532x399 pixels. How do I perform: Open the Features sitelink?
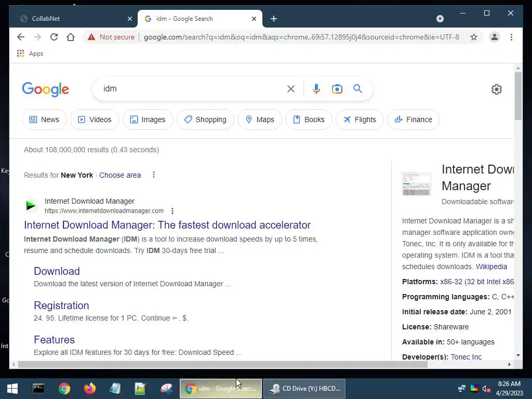tap(54, 340)
